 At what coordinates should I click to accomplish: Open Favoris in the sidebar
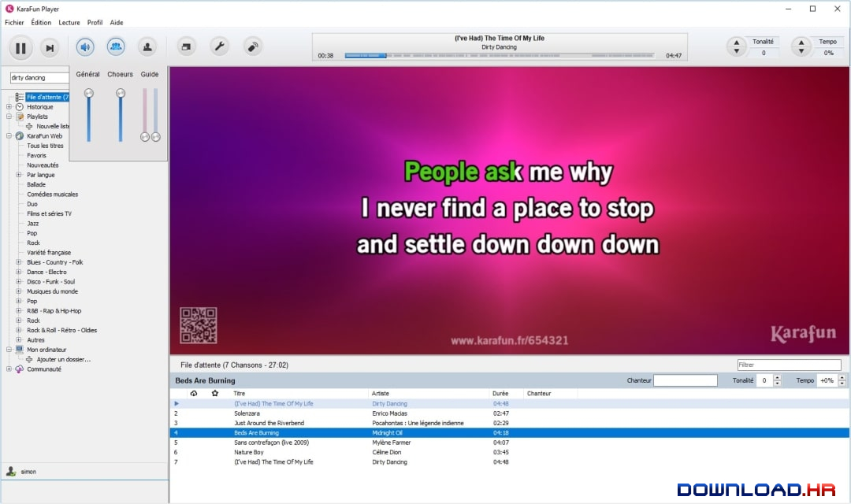pyautogui.click(x=36, y=155)
